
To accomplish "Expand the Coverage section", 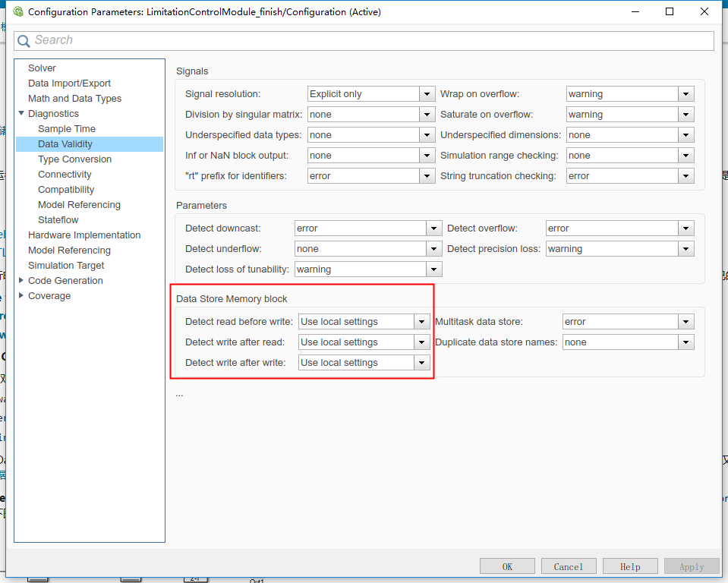I will [x=21, y=295].
